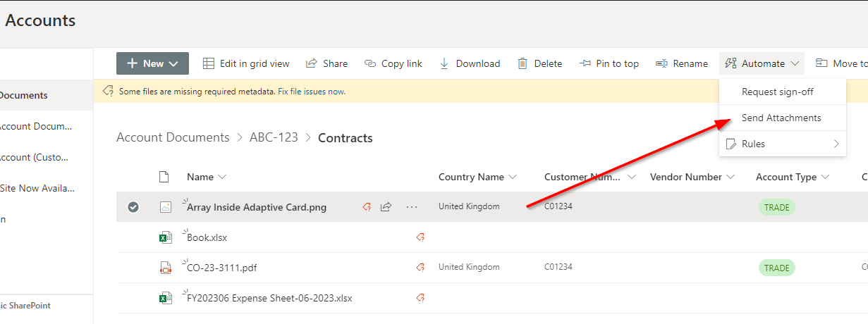Viewport: 868px width, 324px height.
Task: Click the Pin to top icon
Action: click(585, 63)
